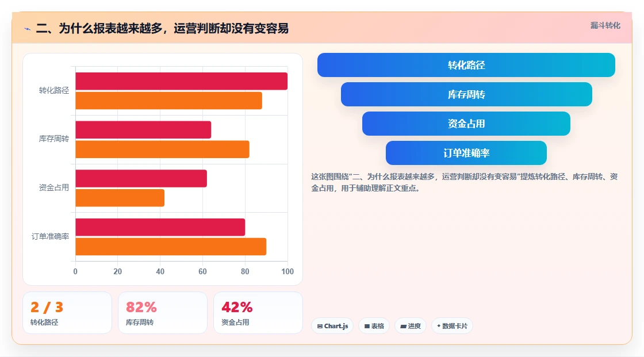The width and height of the screenshot is (644, 357).
Task: Click the 订单准确率 axis label in chart
Action: click(x=50, y=237)
